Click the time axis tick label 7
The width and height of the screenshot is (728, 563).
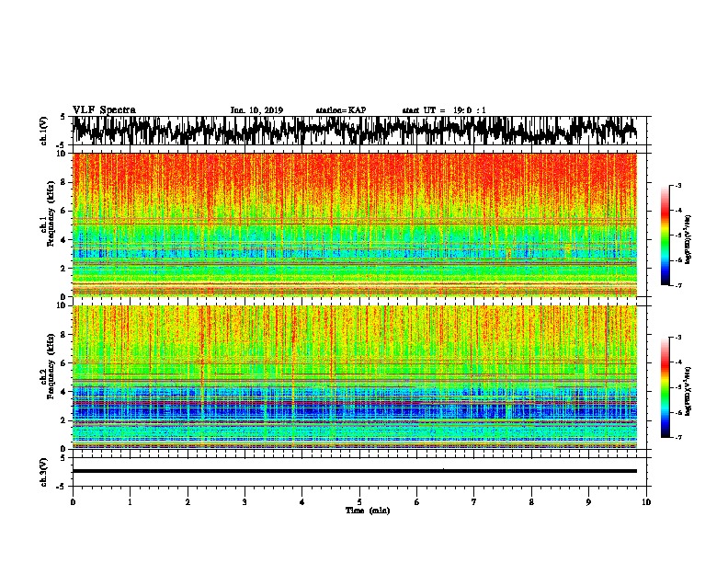click(474, 502)
